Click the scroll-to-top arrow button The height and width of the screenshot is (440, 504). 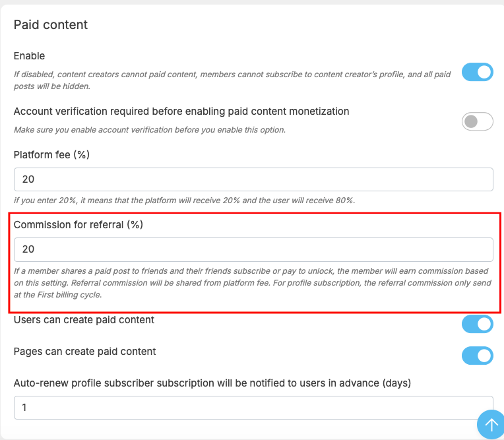[491, 424]
